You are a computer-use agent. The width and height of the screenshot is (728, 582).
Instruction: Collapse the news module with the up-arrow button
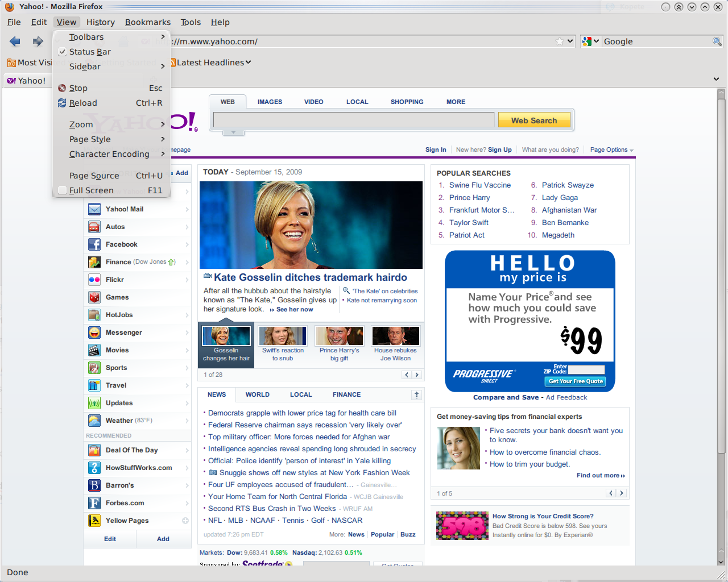[416, 394]
